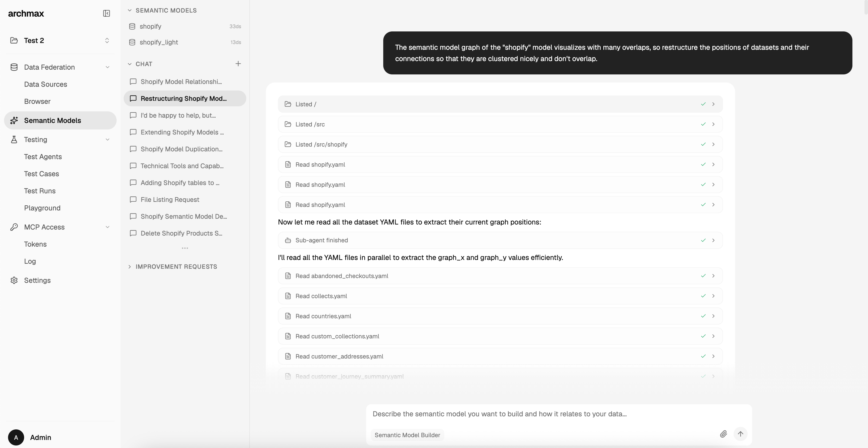Start a new chat with the plus button
This screenshot has width=868, height=448.
pos(238,63)
